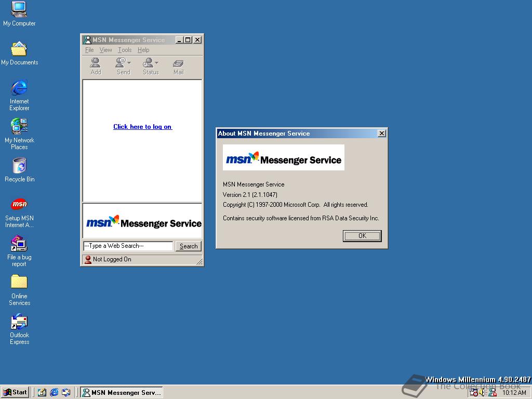Click the MSN Messenger title bar icon
This screenshot has width=532, height=399.
coord(87,39)
